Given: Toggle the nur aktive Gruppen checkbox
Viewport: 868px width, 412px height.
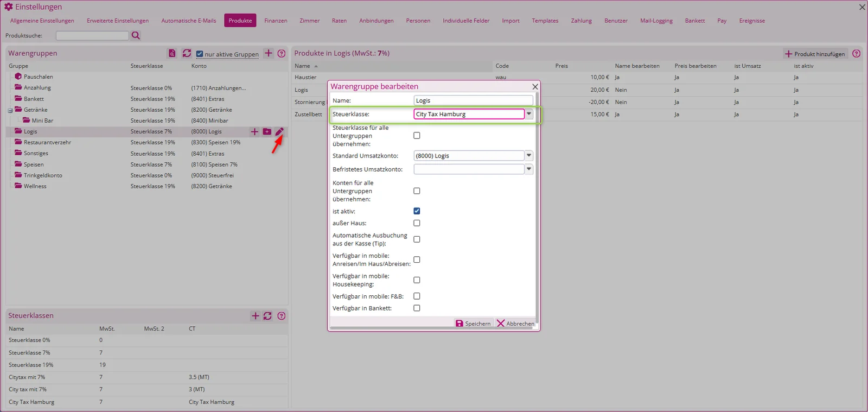Looking at the screenshot, I should click(x=200, y=54).
